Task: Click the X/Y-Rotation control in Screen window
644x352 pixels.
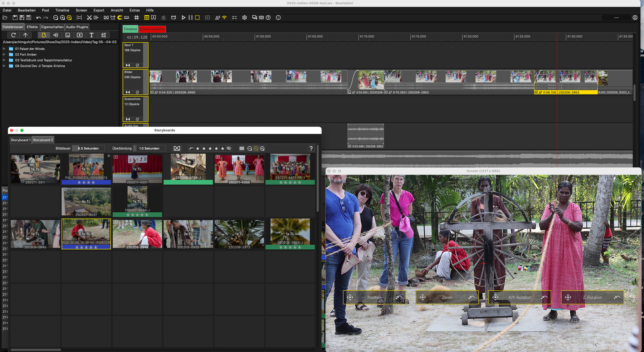Action: pos(519,297)
